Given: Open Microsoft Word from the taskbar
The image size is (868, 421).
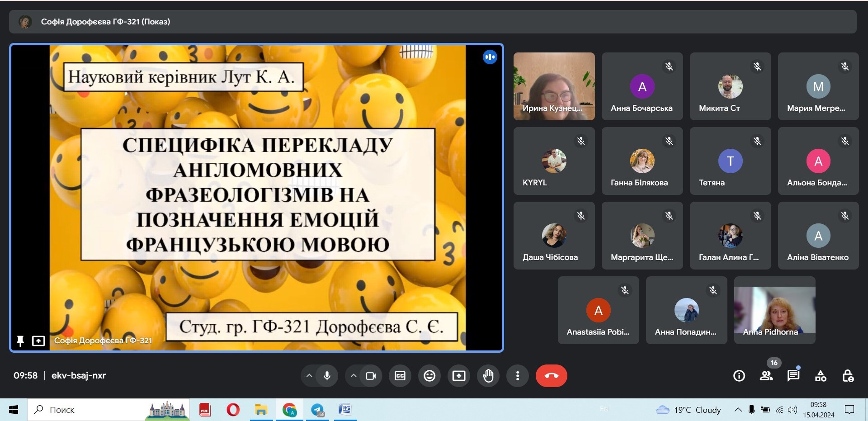Looking at the screenshot, I should (345, 410).
